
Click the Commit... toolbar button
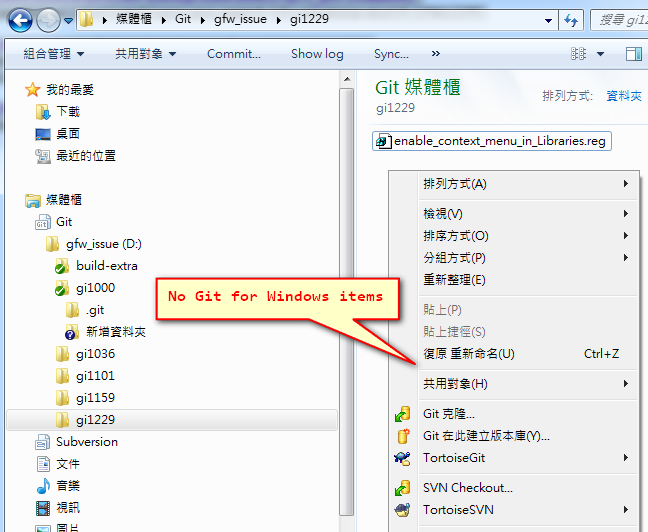[x=234, y=54]
